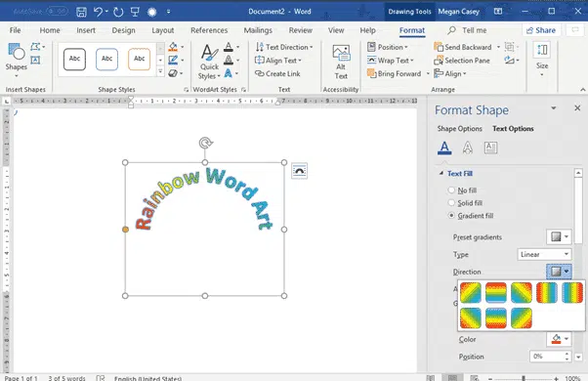Switch to the Layout tab

point(163,30)
